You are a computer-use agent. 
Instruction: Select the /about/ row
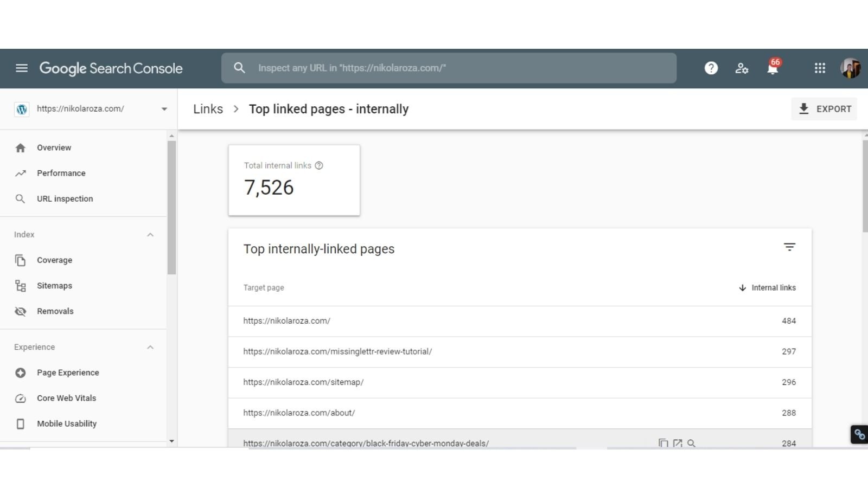point(520,413)
